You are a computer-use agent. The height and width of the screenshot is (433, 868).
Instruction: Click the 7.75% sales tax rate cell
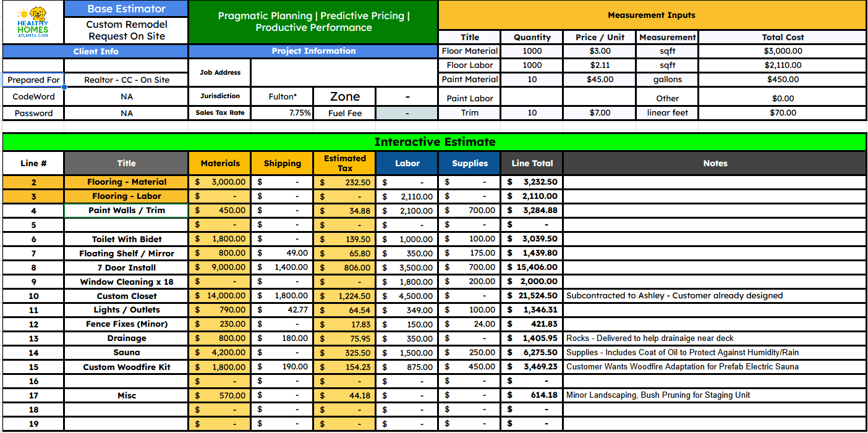click(x=283, y=113)
